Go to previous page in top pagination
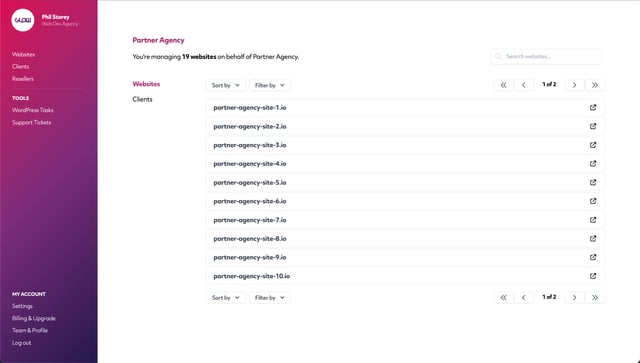Image resolution: width=640 pixels, height=363 pixels. 524,85
